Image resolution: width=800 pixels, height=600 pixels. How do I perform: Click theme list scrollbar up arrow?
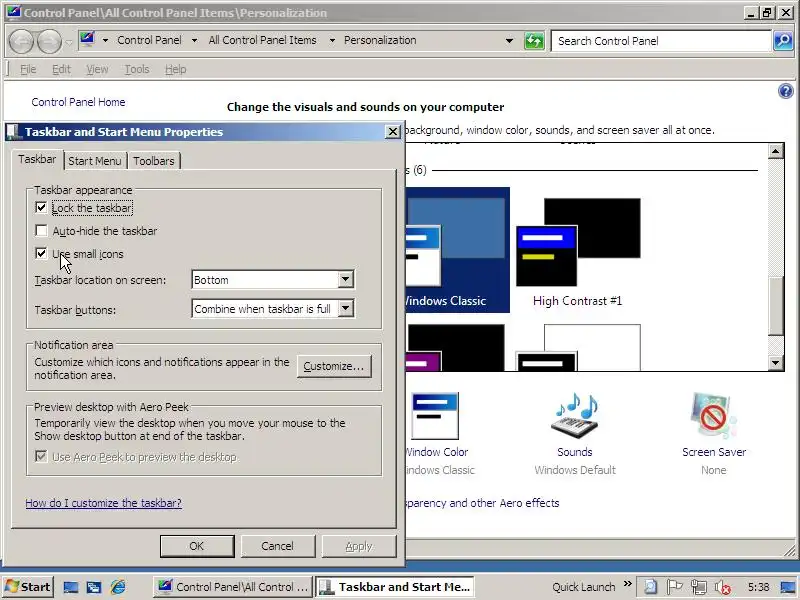tap(776, 151)
